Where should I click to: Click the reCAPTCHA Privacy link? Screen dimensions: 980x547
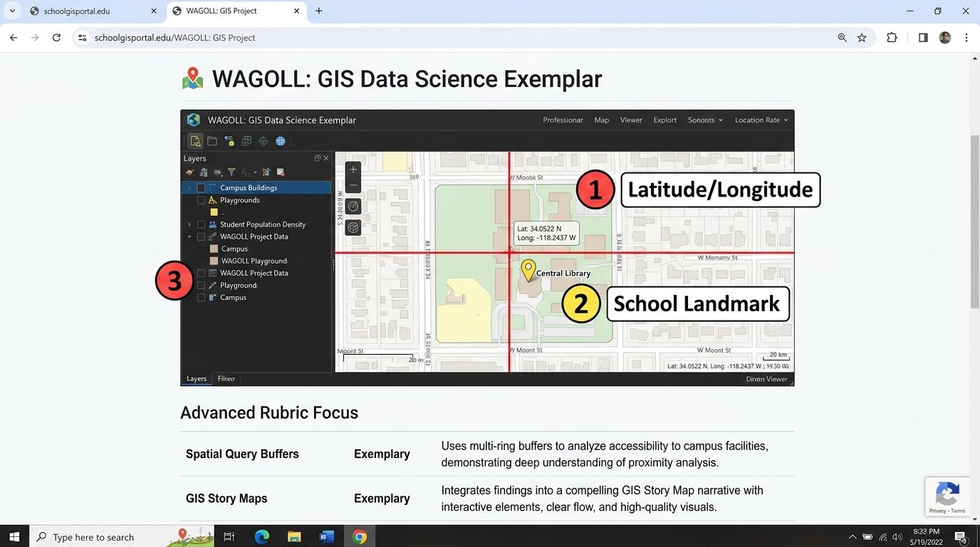coord(939,511)
